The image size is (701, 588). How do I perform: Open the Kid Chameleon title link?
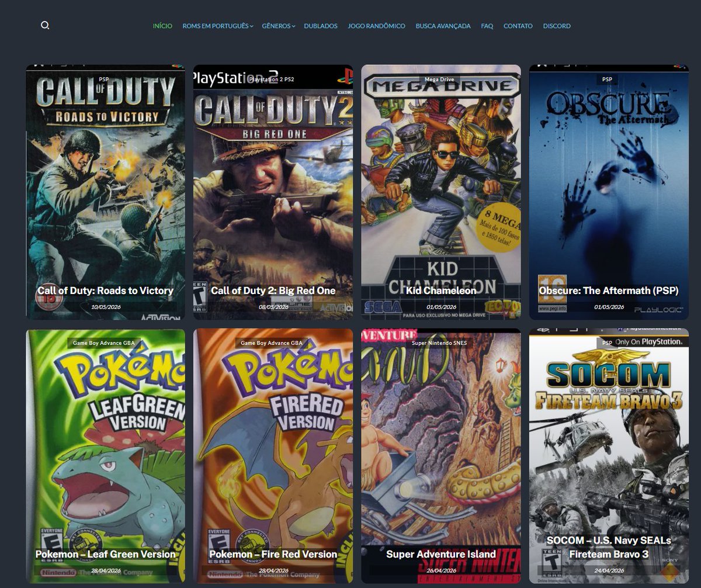[x=441, y=290]
